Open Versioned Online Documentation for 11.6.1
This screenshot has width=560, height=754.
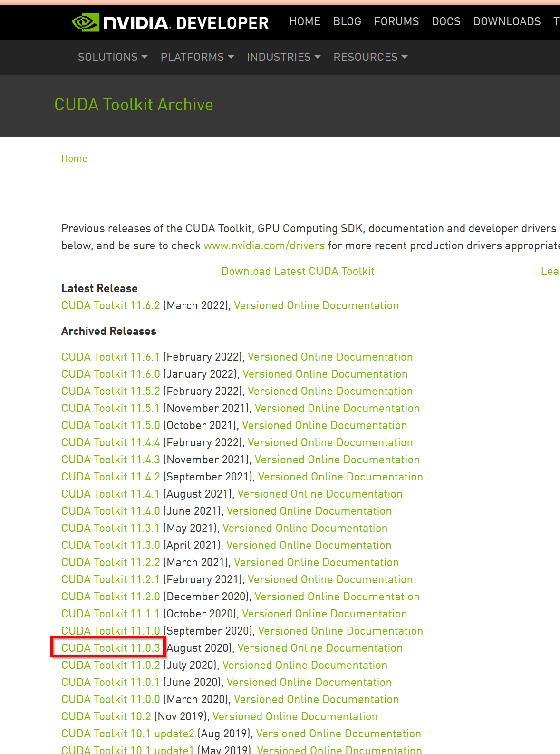330,357
